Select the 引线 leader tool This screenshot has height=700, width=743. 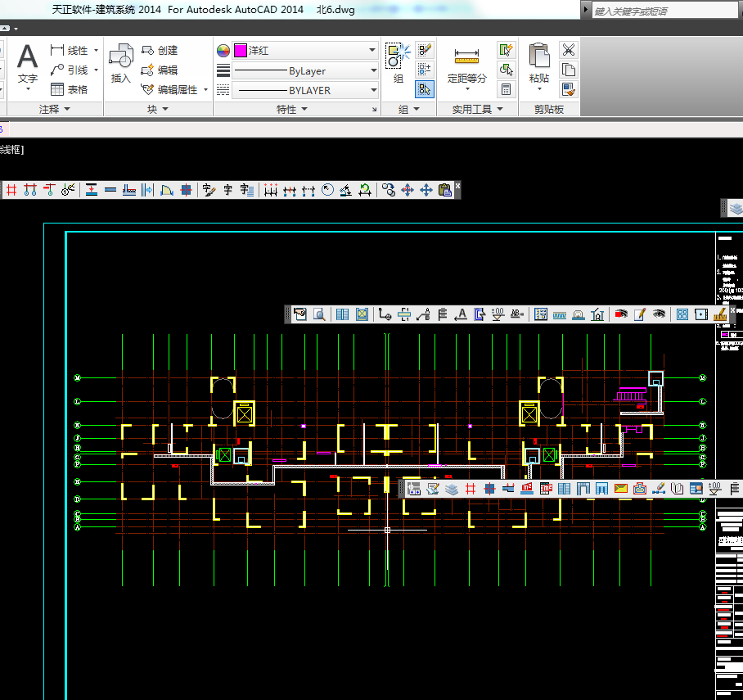pyautogui.click(x=70, y=70)
